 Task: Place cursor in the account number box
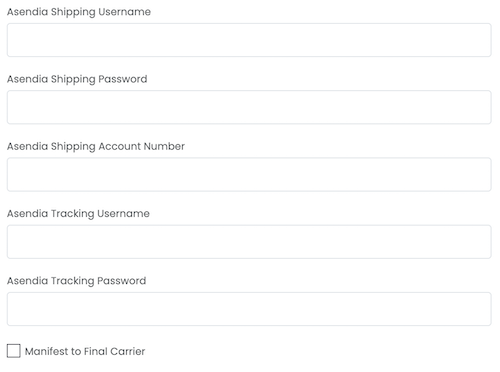tap(249, 175)
